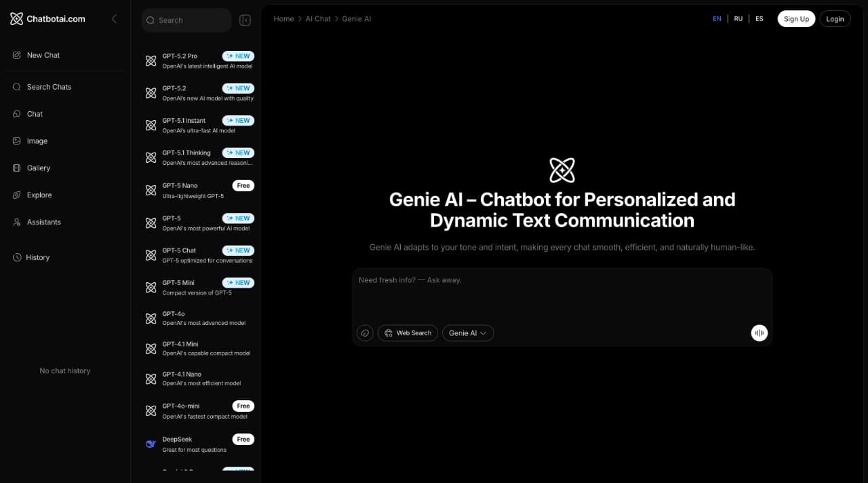The width and height of the screenshot is (868, 483).
Task: Select the GPT-4.1 Nano model
Action: (x=199, y=379)
